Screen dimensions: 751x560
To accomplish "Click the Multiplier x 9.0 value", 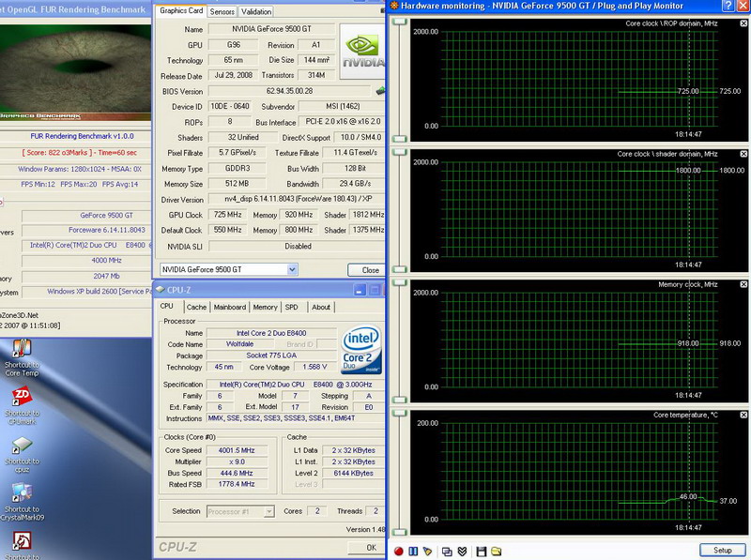I will click(x=237, y=462).
